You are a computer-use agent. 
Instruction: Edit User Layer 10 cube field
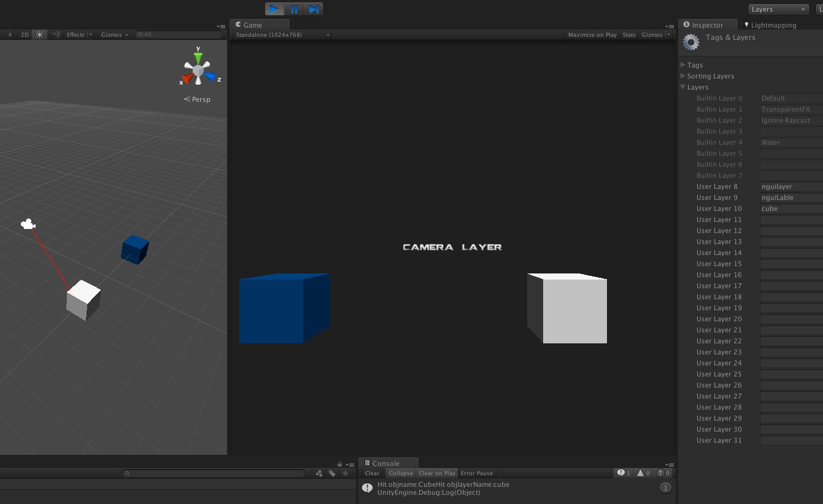pos(791,208)
